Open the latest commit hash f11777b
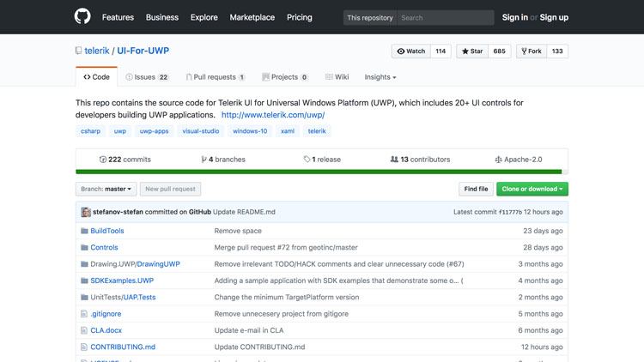 pyautogui.click(x=510, y=212)
